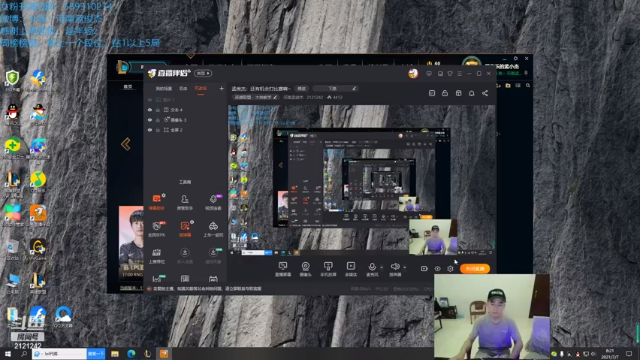640x360 pixels.
Task: Open the phone screen casting tool
Action: click(x=328, y=269)
